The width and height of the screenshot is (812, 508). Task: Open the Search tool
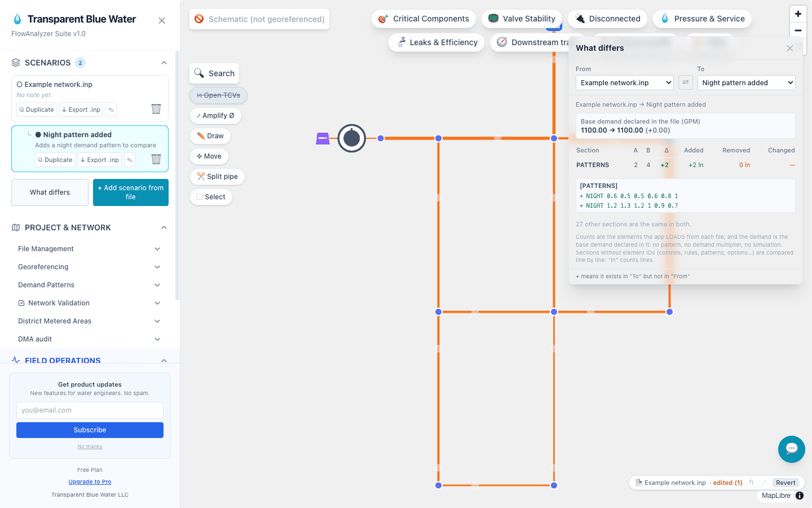(214, 73)
